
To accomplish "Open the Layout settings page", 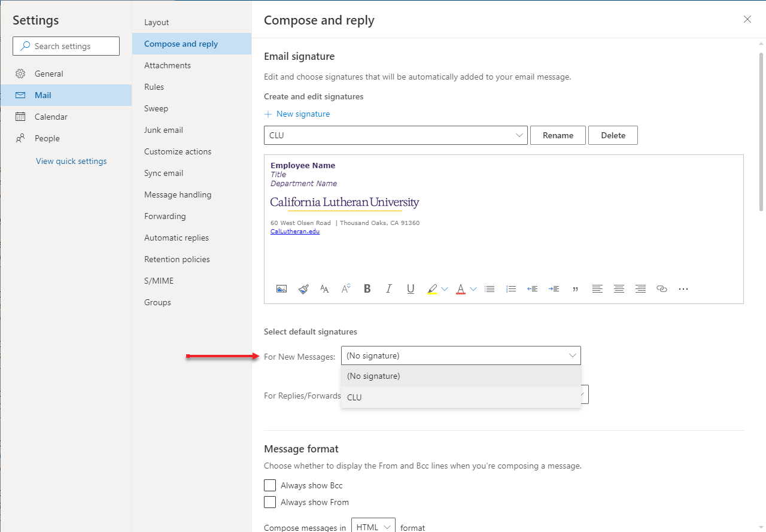I will 191,22.
